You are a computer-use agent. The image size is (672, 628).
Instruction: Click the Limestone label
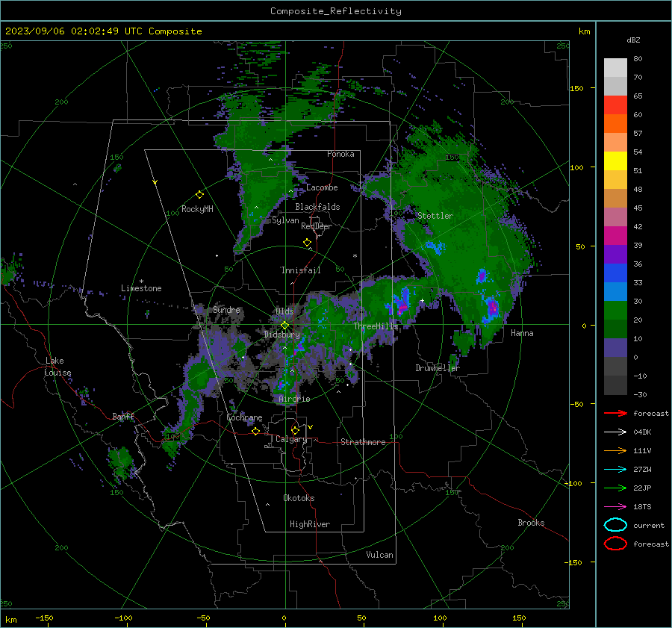(141, 288)
